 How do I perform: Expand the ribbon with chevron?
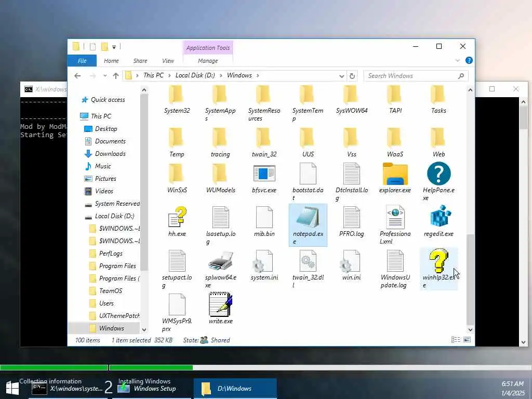click(457, 60)
